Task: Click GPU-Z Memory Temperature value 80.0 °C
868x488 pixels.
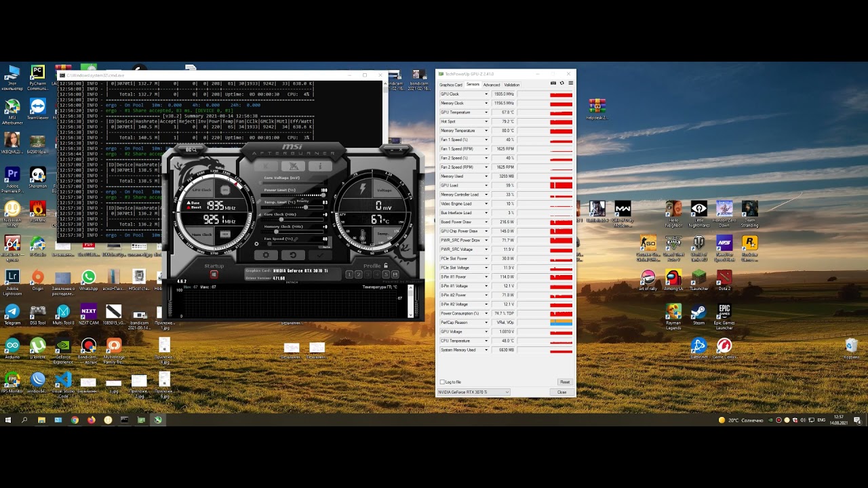Action: (503, 131)
